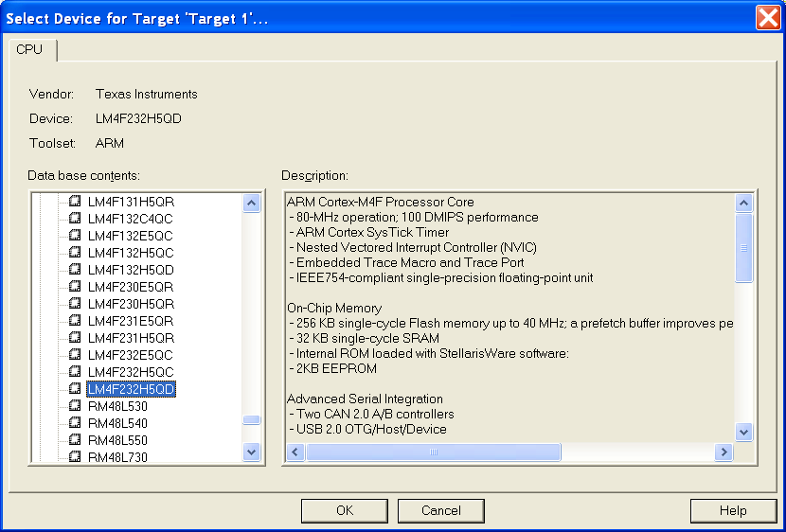The image size is (786, 532).
Task: Click the chip icon beside LM4F232E5QC
Action: (x=75, y=355)
